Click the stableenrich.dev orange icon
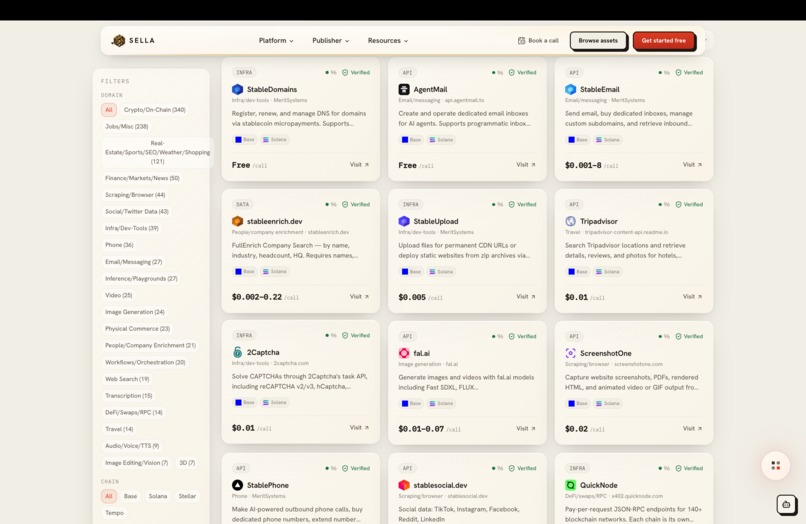Viewport: 806px width, 524px height. [x=237, y=221]
